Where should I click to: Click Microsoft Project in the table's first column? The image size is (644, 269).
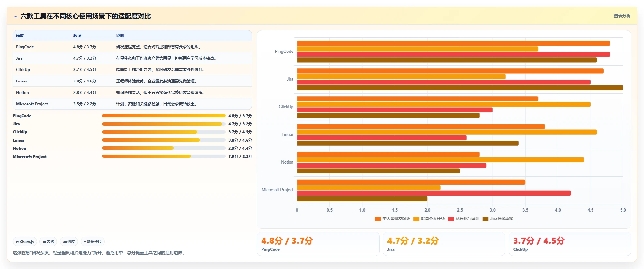click(x=32, y=104)
